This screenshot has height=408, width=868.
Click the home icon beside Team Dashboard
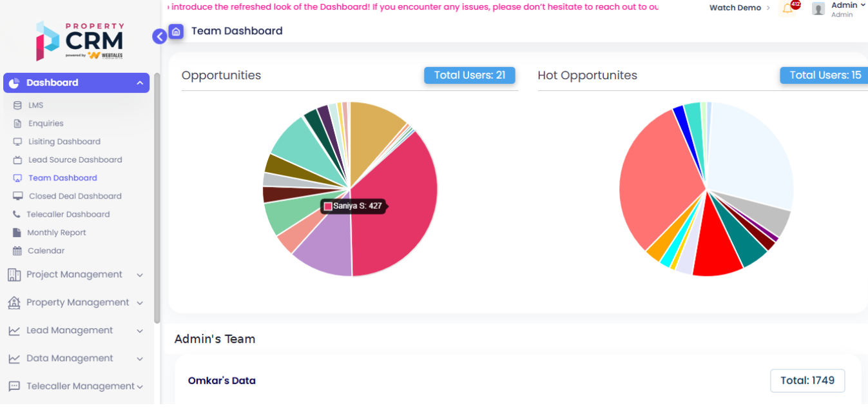pyautogui.click(x=176, y=31)
